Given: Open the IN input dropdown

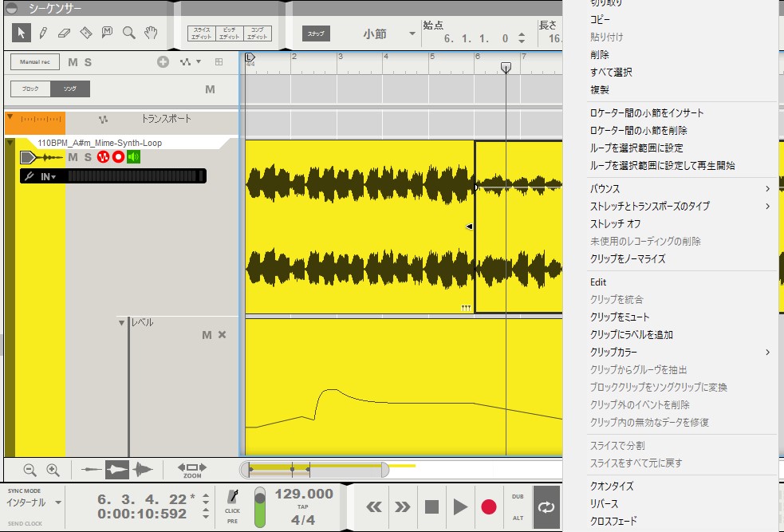Looking at the screenshot, I should 48,176.
